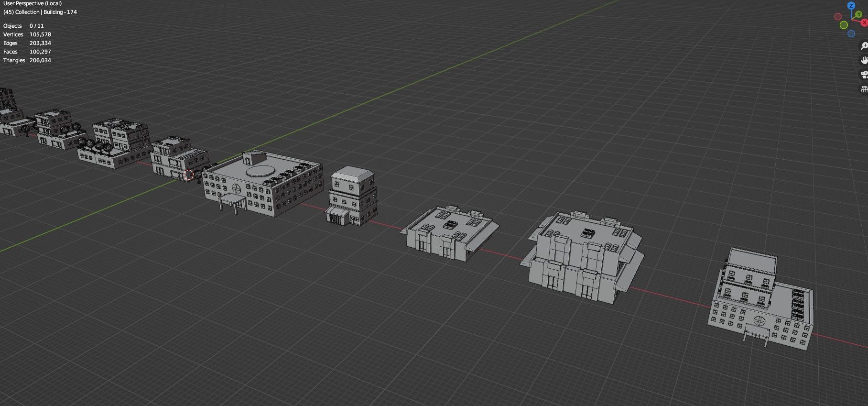The width and height of the screenshot is (868, 406).
Task: Click the red-white 3D cursor
Action: (x=189, y=175)
